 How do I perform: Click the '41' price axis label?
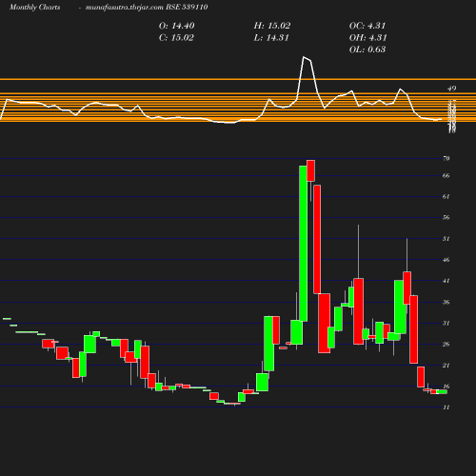point(446,281)
